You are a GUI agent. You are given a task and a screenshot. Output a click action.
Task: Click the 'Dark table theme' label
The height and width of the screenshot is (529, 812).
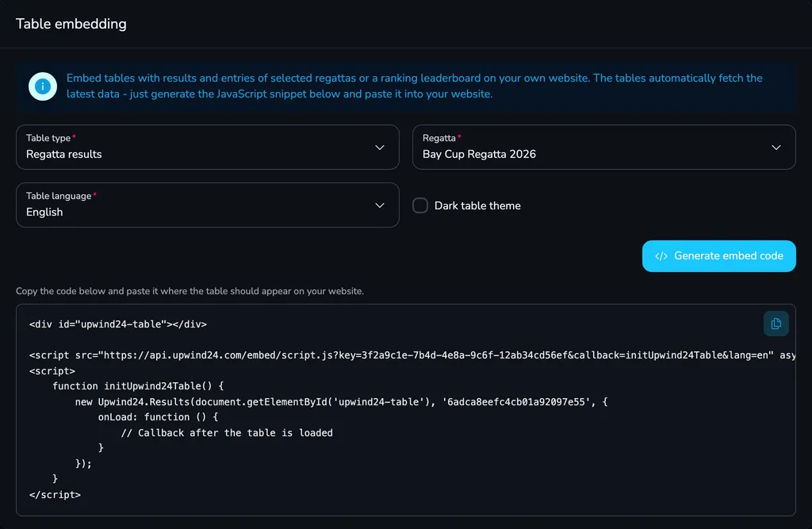coord(477,205)
